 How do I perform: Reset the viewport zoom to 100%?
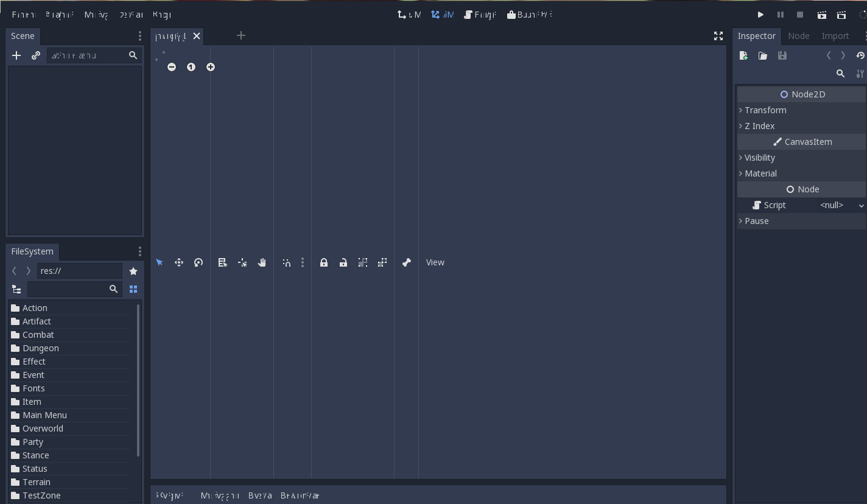tap(191, 67)
